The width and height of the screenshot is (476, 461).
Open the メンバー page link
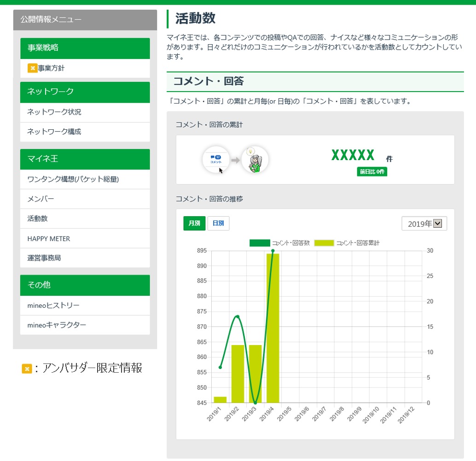(41, 199)
